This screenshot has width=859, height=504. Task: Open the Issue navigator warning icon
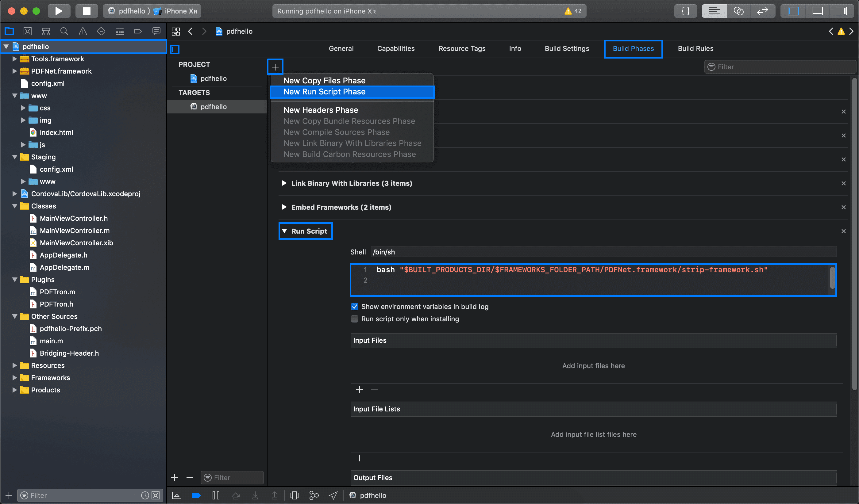point(83,31)
